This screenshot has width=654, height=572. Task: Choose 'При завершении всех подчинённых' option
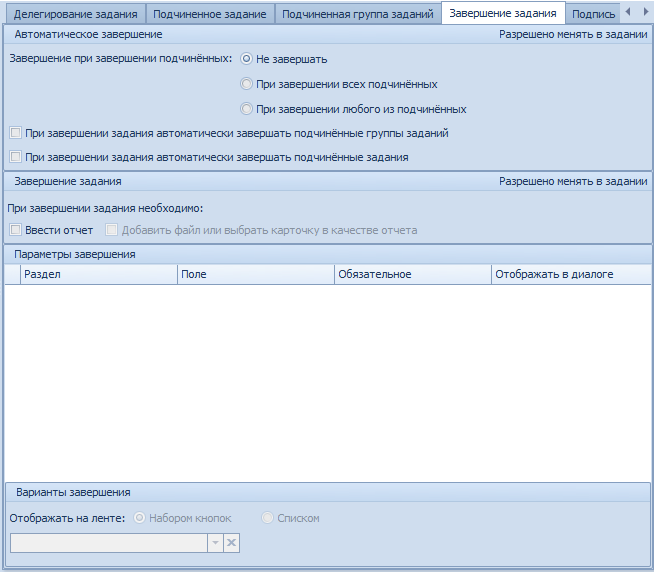[247, 84]
